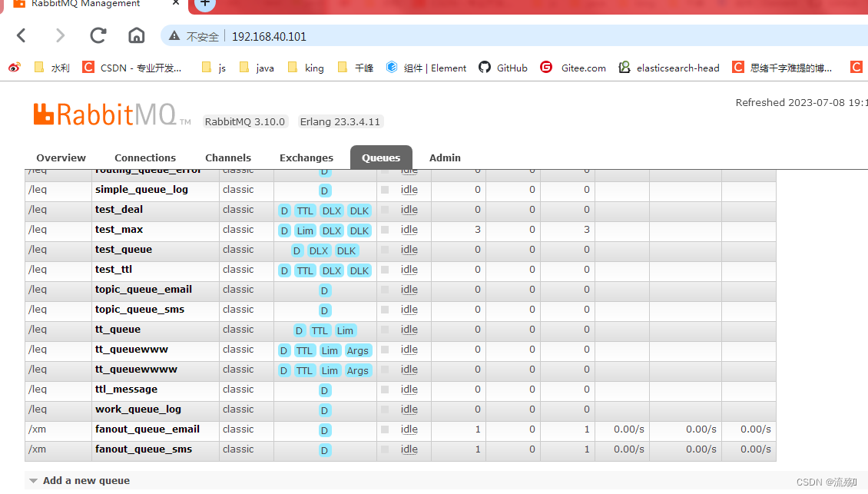Click the D durability badge on simple_queue_log
The height and width of the screenshot is (494, 868).
324,191
